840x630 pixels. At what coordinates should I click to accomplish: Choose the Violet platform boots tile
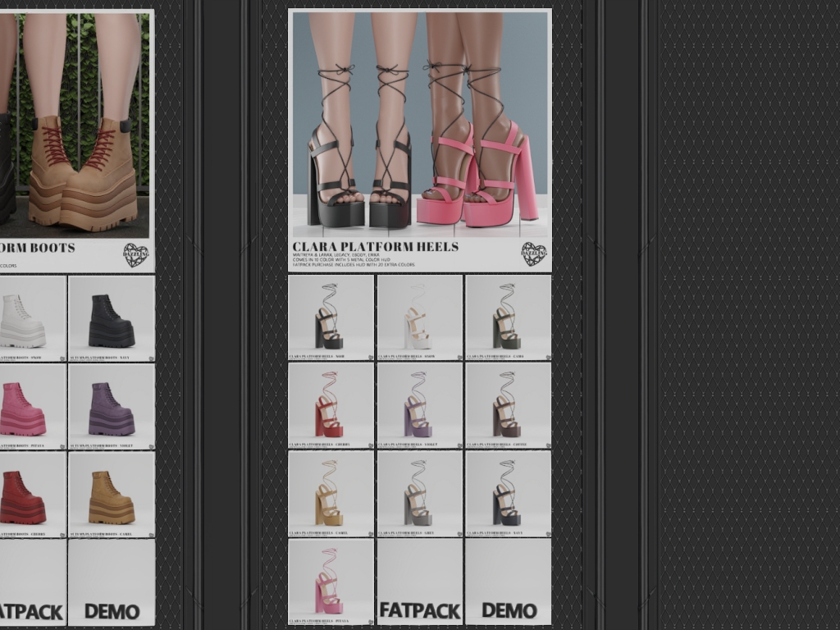tap(112, 406)
